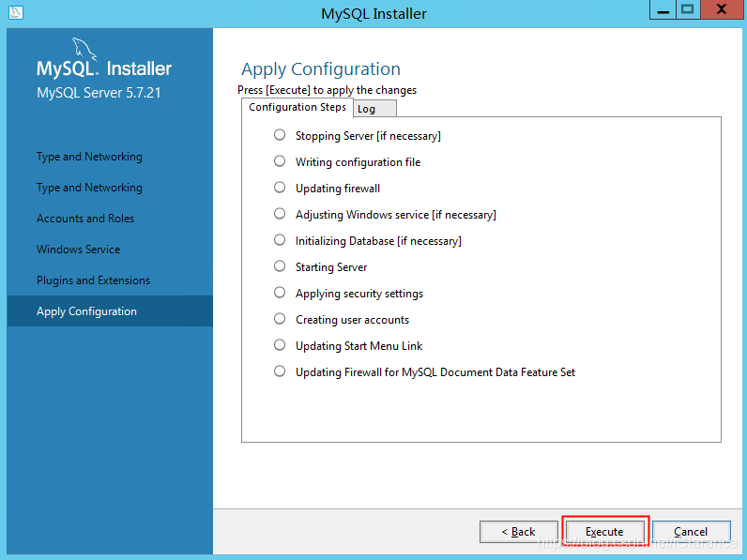The height and width of the screenshot is (560, 747).
Task: Go to second Type and Networking sidebar step
Action: click(x=89, y=188)
